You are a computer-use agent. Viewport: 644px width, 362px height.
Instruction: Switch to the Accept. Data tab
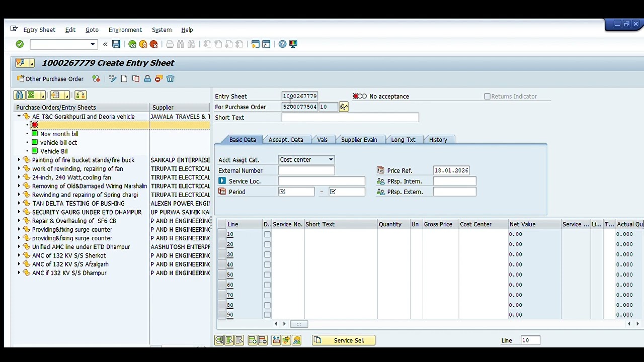click(286, 140)
